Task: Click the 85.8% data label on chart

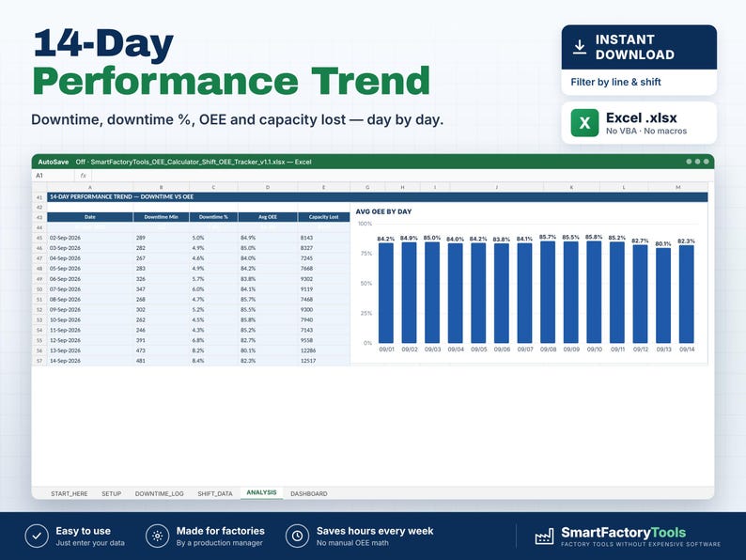Action: [594, 237]
